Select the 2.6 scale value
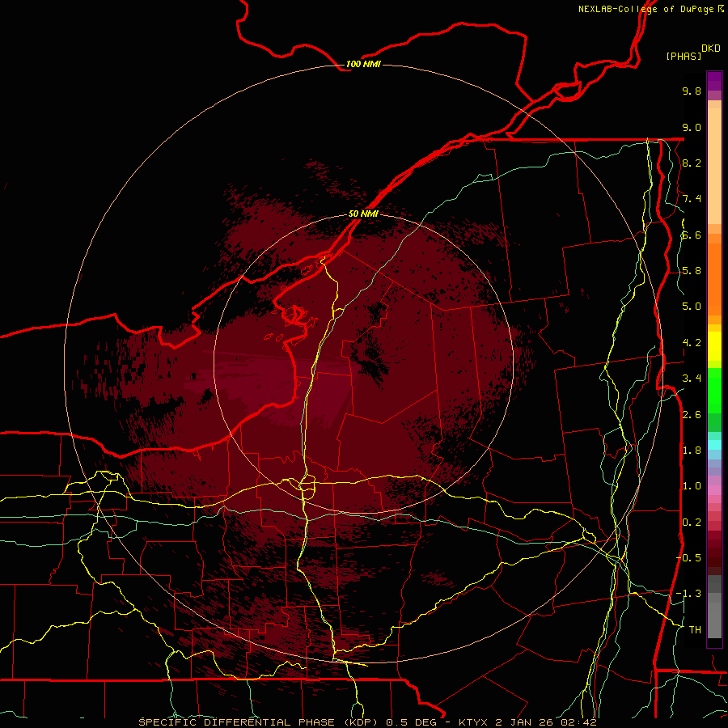This screenshot has height=728, width=728. pyautogui.click(x=692, y=415)
